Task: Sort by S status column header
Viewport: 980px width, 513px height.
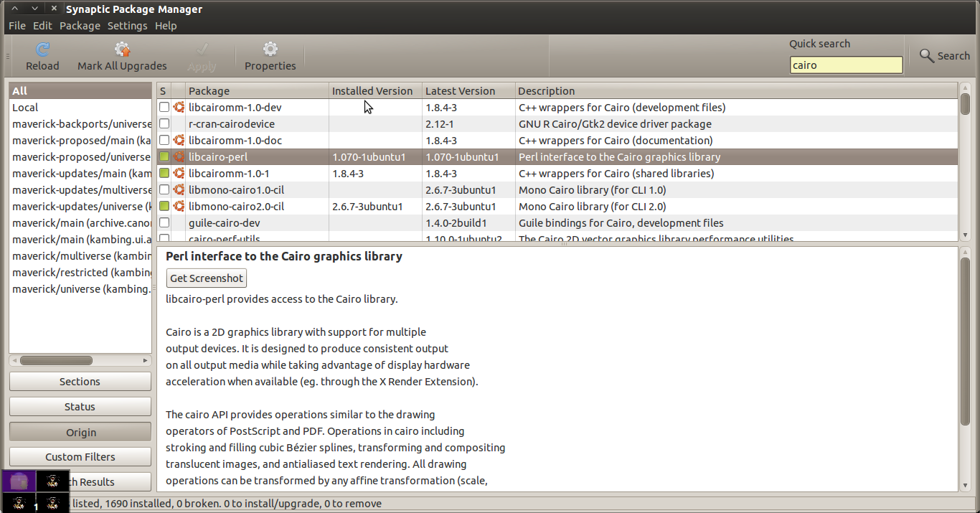Action: 164,91
